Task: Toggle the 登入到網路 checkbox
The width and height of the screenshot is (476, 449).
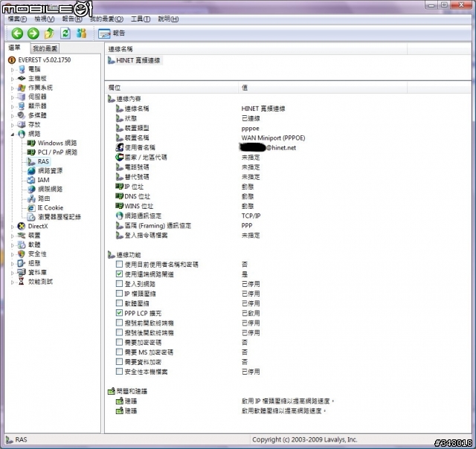Action: (x=119, y=284)
